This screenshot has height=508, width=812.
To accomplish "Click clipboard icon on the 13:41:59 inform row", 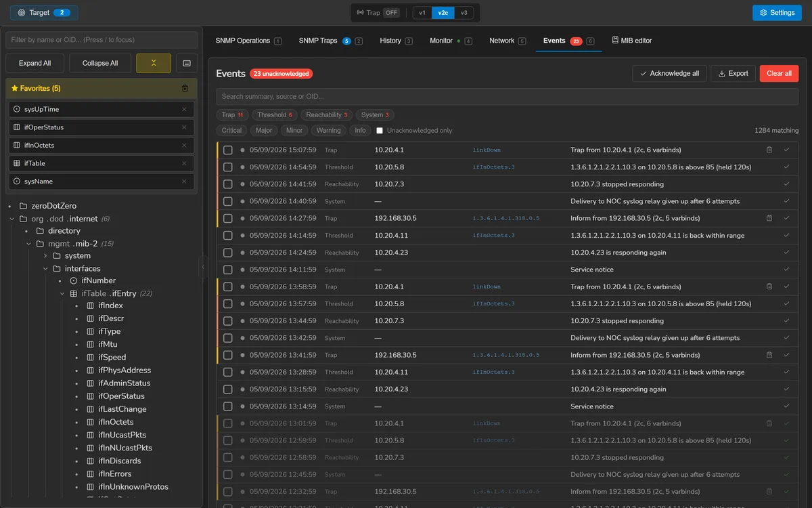I will click(769, 355).
